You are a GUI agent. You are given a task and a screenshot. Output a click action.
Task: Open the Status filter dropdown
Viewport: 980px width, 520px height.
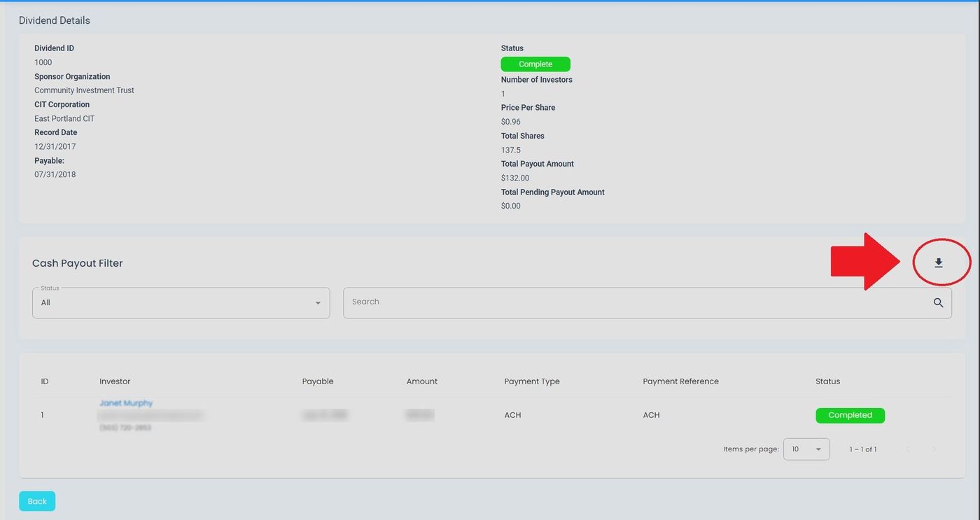tap(181, 303)
